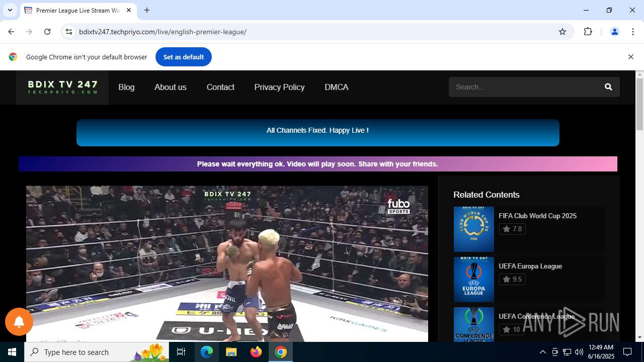This screenshot has height=362, width=644.
Task: Open the UEFA Conference League link
Action: pos(536,316)
